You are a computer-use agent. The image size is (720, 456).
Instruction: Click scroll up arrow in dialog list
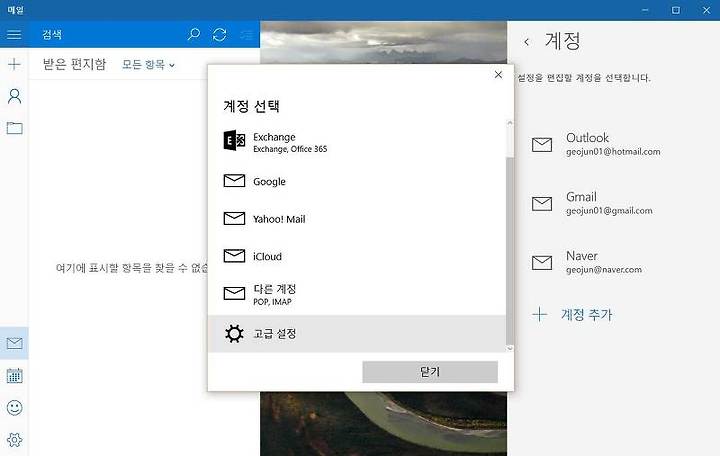509,123
